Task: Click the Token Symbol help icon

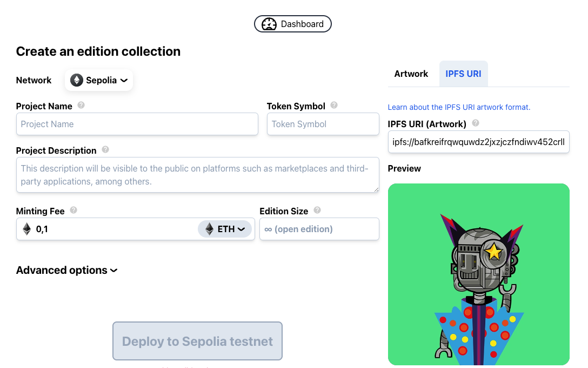Action: pos(334,106)
